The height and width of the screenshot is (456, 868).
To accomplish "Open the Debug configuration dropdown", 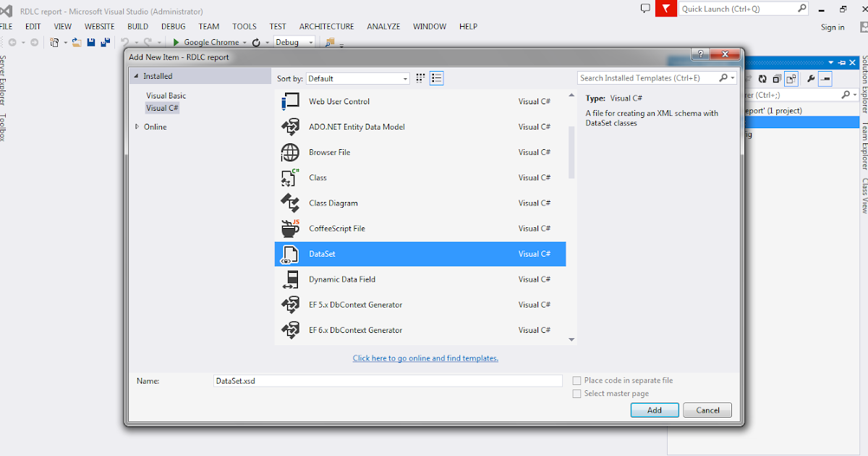I will pyautogui.click(x=294, y=43).
